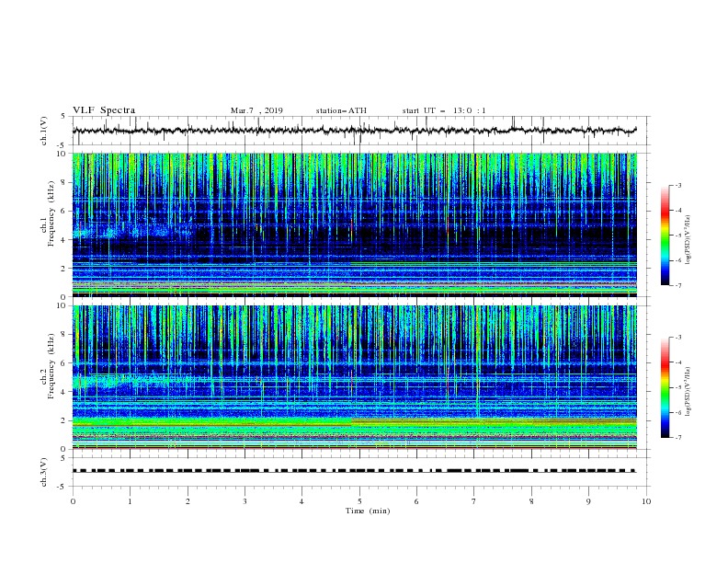Click the ch.1 voltage waveform trace
This screenshot has width=728, height=563.
[354, 131]
